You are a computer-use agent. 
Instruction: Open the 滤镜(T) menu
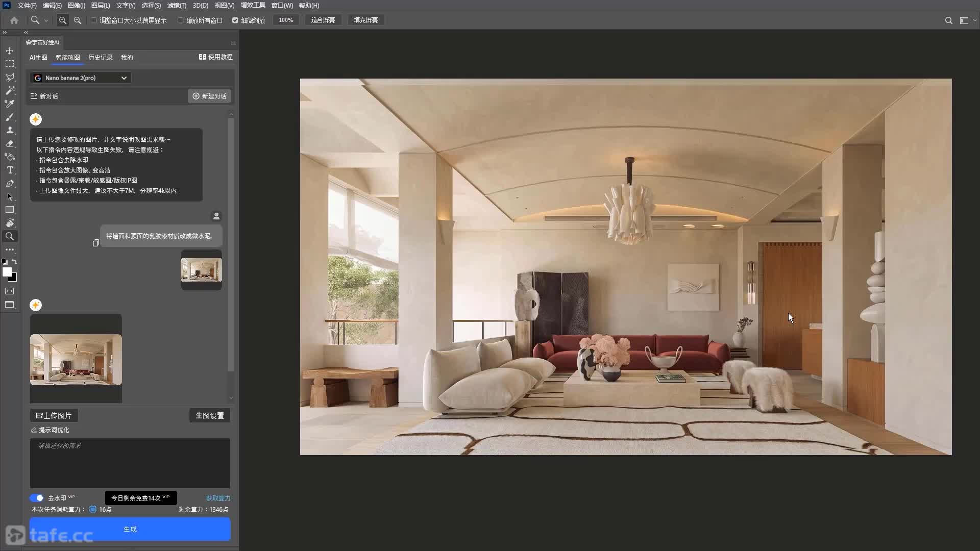[x=177, y=5]
